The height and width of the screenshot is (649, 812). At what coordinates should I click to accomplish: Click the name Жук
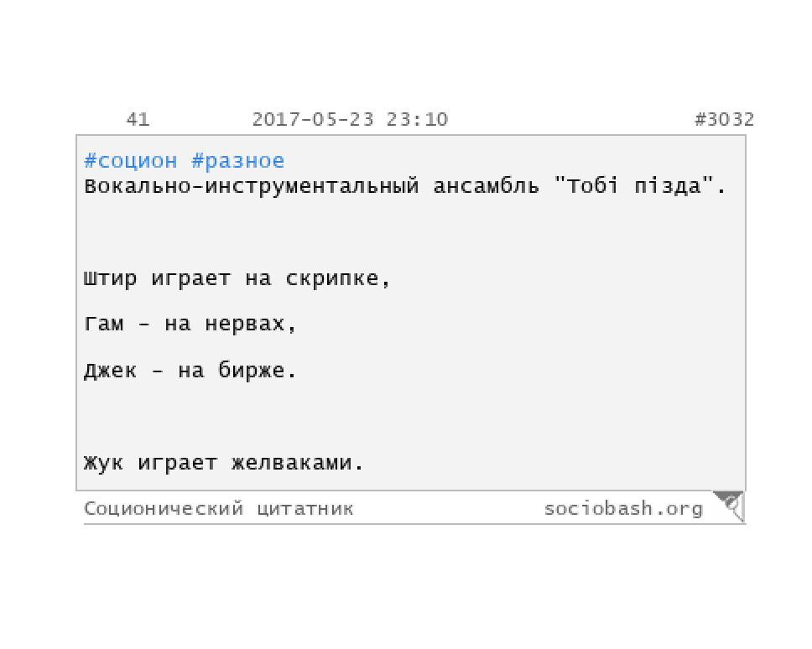pos(103,463)
